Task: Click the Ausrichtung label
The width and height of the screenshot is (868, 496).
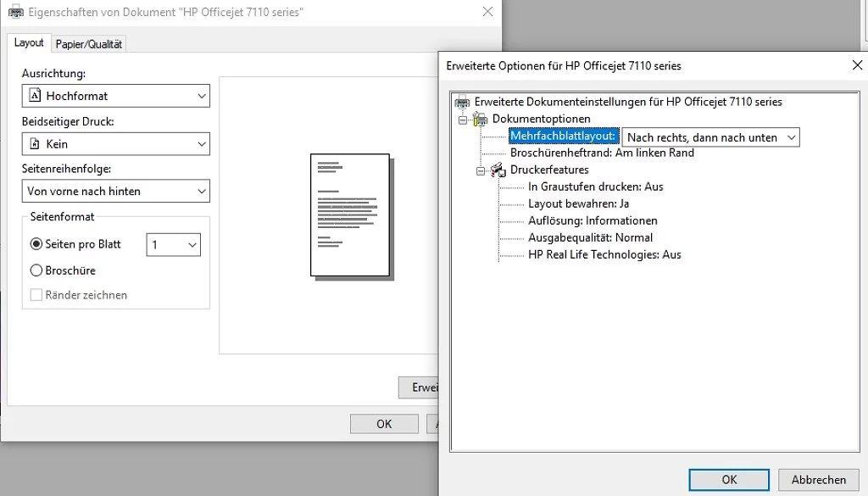Action: [x=53, y=73]
